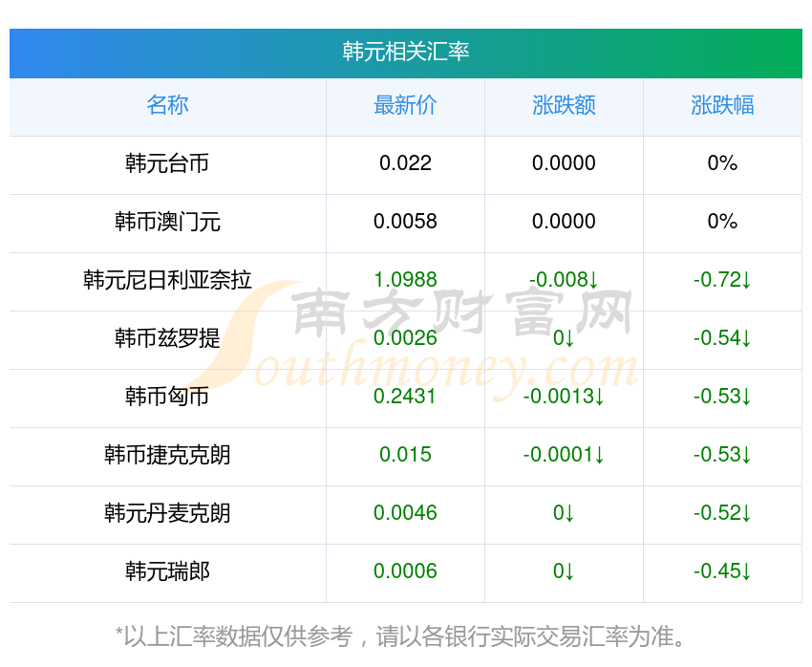Click 0% change rate in 韩币澳门元 row
The width and height of the screenshot is (812, 667).
pyautogui.click(x=722, y=222)
